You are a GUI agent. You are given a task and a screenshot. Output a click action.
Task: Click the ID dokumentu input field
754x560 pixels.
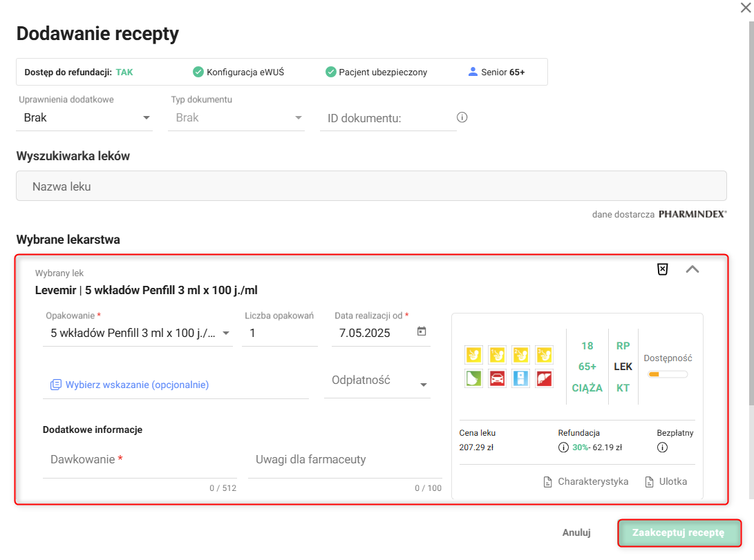388,118
